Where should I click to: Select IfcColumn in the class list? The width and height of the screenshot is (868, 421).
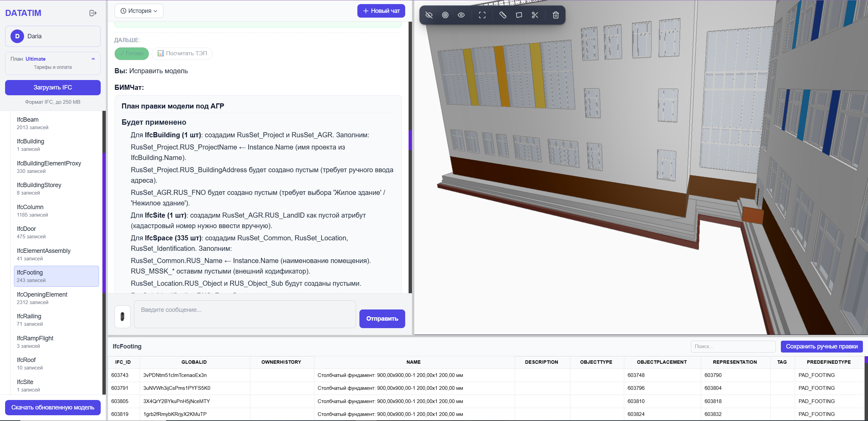click(x=56, y=211)
